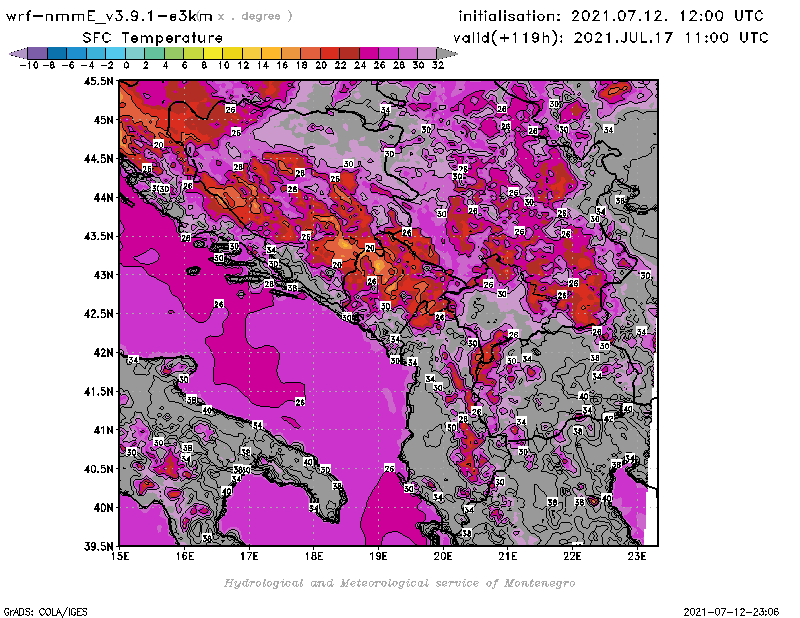Click the '18E' longitude label
Viewport: 800px width, 618px height.
(x=314, y=556)
